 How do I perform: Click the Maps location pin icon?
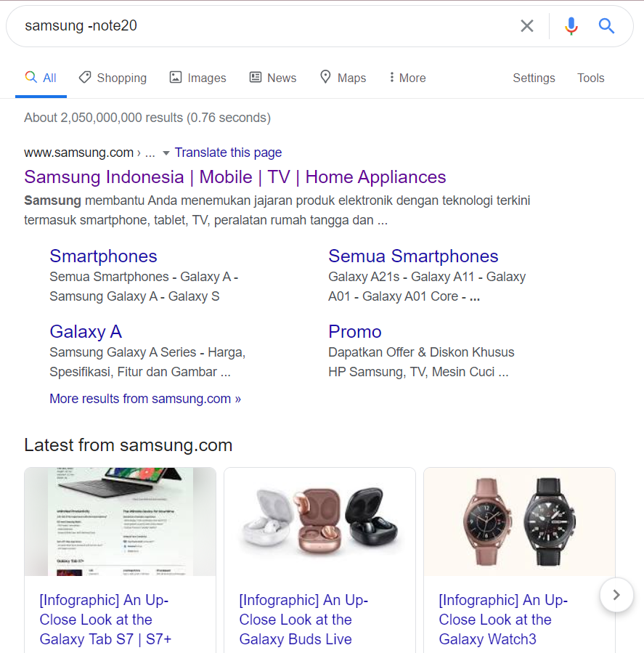click(x=326, y=77)
